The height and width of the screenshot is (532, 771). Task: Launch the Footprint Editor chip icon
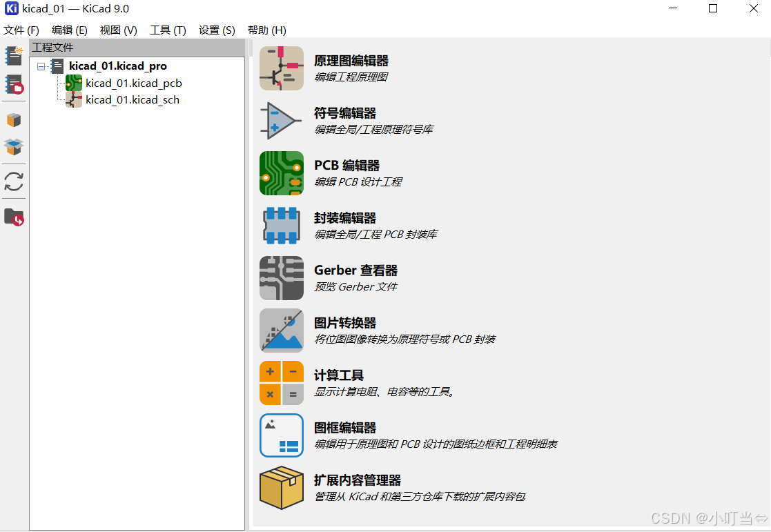tap(281, 226)
